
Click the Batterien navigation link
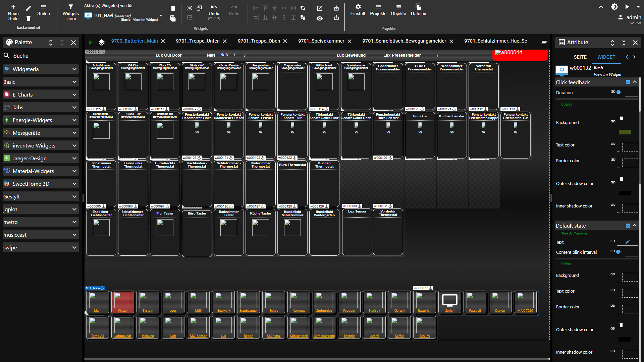click(425, 311)
